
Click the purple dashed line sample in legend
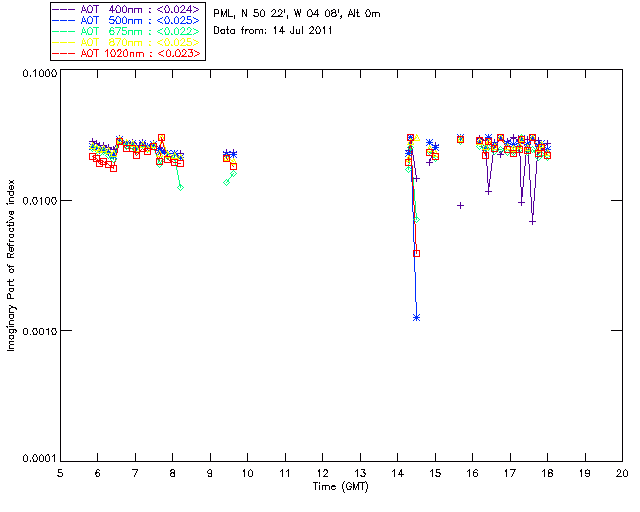(x=64, y=9)
